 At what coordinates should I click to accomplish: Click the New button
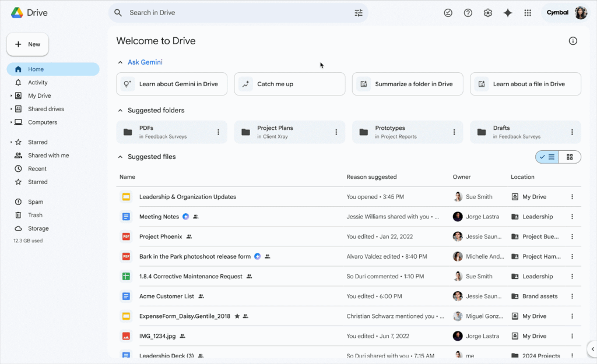click(27, 44)
